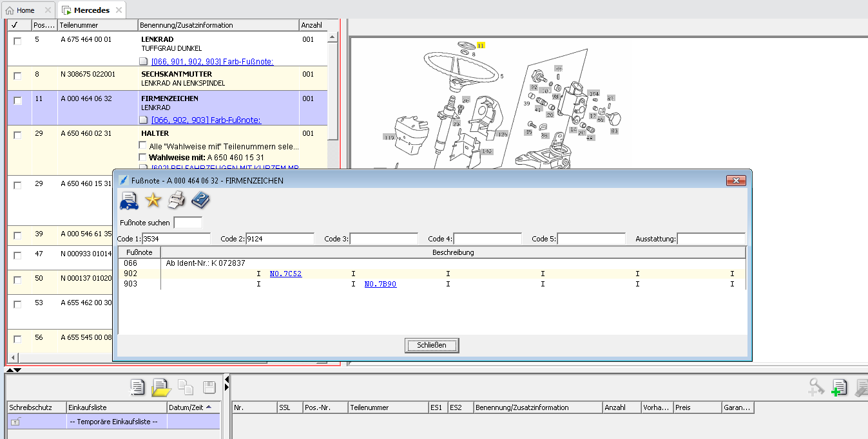Click the Benennung/Zusatzinformation header in parts list
The height and width of the screenshot is (439, 868).
click(x=218, y=25)
